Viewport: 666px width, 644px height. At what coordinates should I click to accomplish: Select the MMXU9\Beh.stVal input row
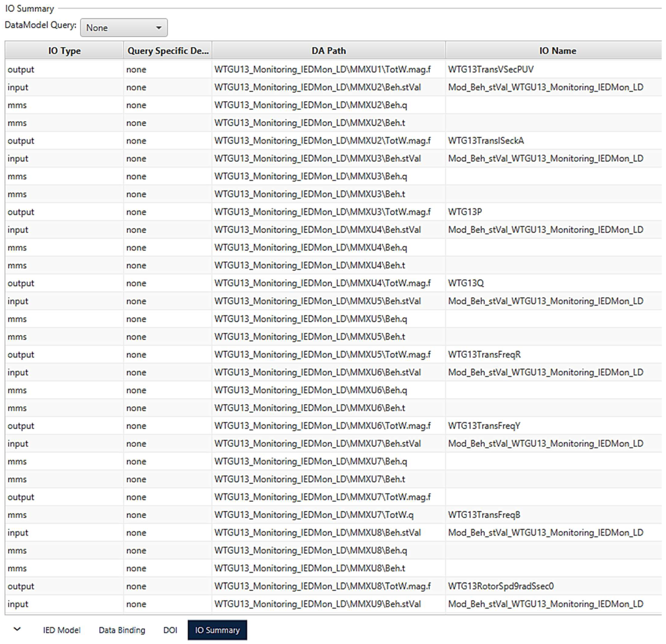tap(317, 604)
